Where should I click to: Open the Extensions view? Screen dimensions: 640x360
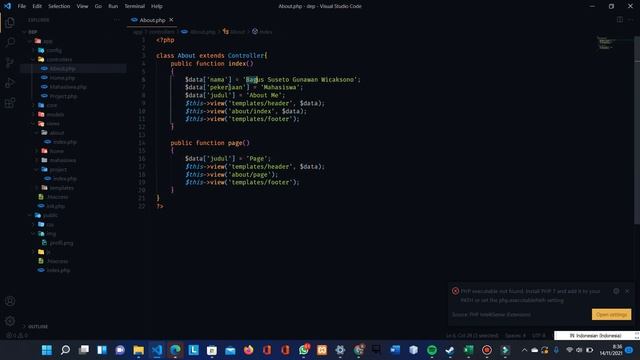[10, 102]
